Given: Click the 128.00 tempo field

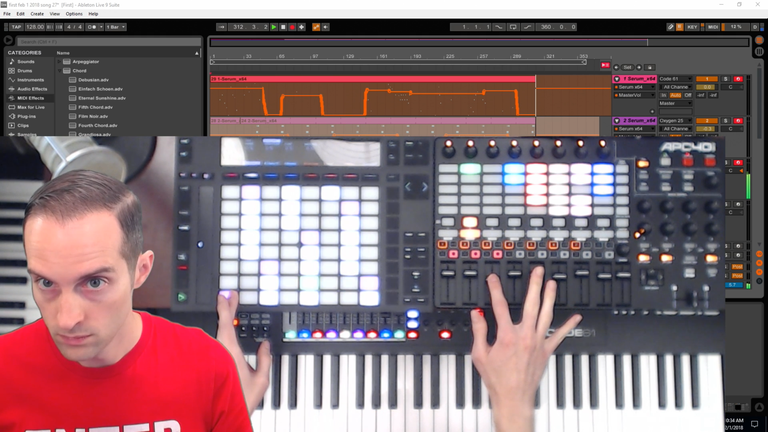Looking at the screenshot, I should (x=35, y=27).
